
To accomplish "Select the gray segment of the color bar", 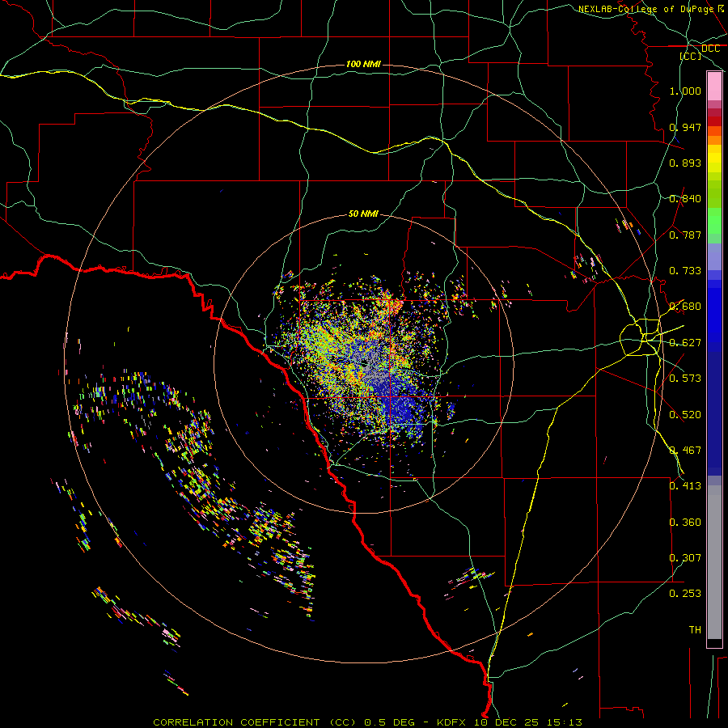I will point(714,562).
